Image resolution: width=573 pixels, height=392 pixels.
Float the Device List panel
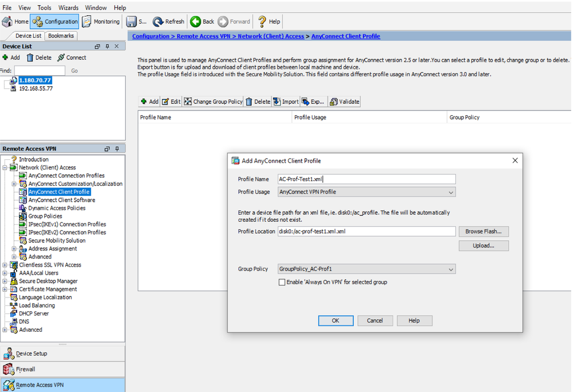[97, 46]
